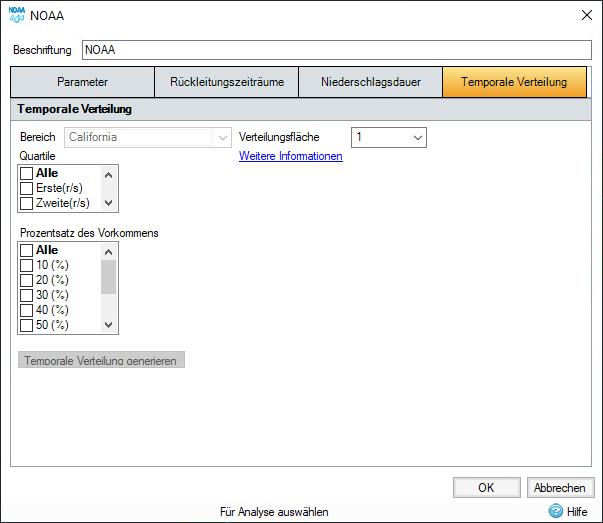Tick the 10 (%) checkbox

(x=27, y=265)
